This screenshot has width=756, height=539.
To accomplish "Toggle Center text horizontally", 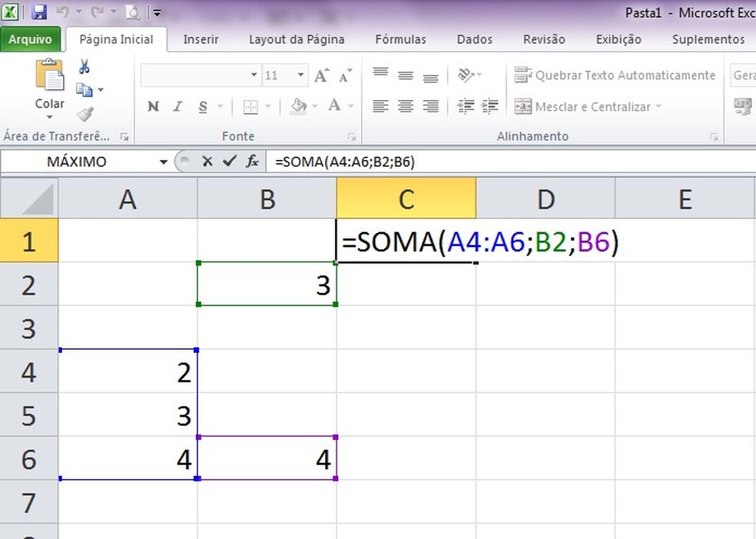I will click(406, 106).
